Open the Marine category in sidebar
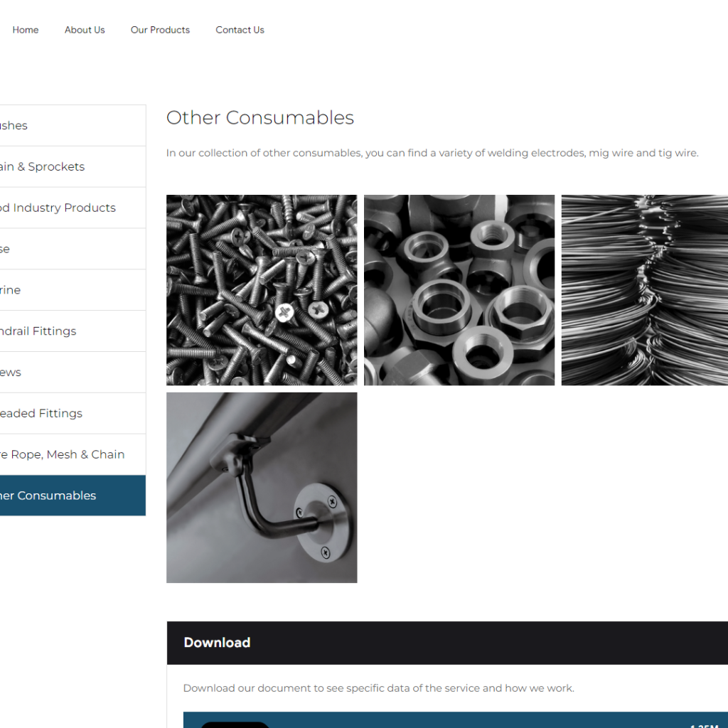This screenshot has height=728, width=728. point(73,290)
